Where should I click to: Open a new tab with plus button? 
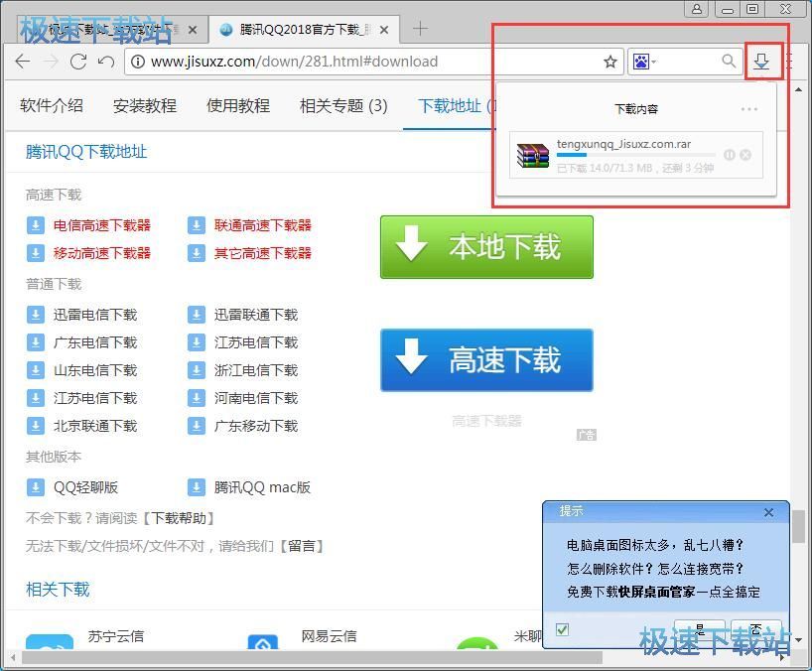coord(420,29)
